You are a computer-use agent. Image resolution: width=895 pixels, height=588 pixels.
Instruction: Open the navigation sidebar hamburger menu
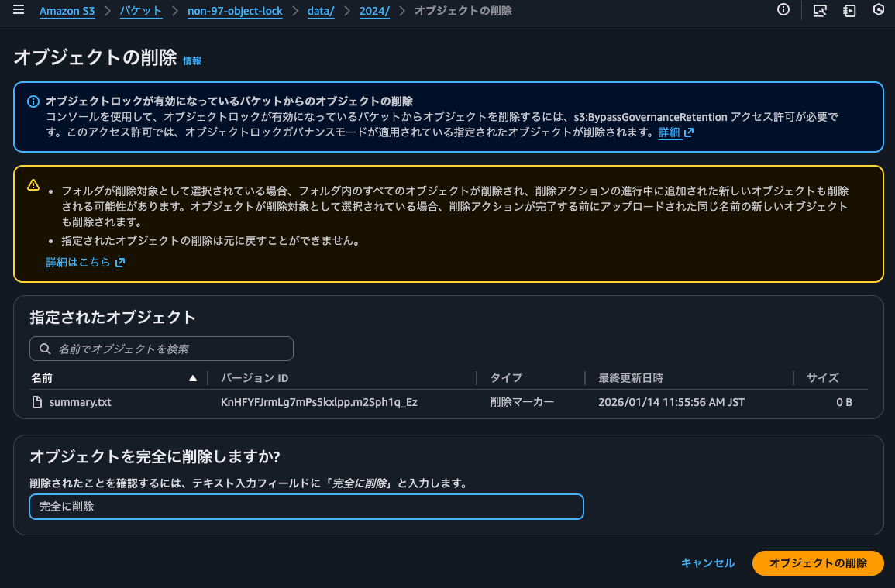point(19,11)
